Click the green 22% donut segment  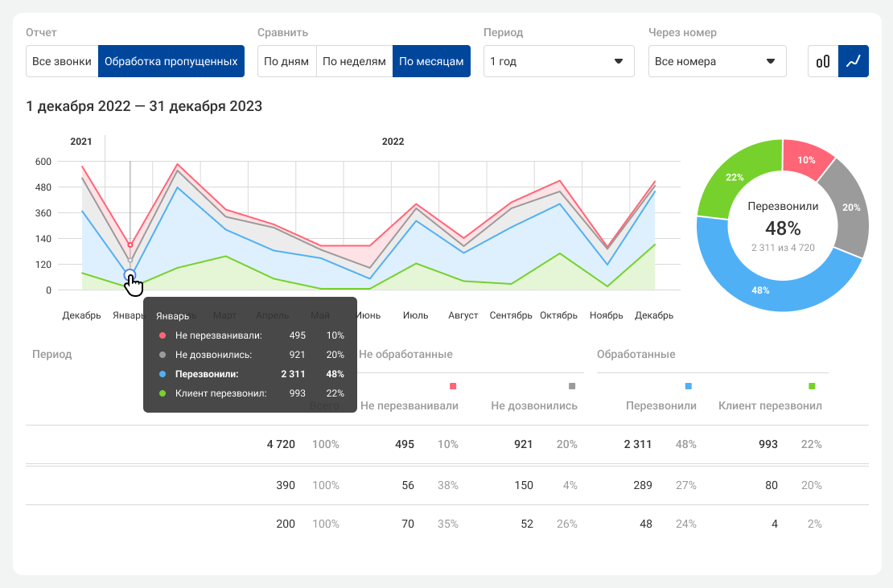[736, 179]
